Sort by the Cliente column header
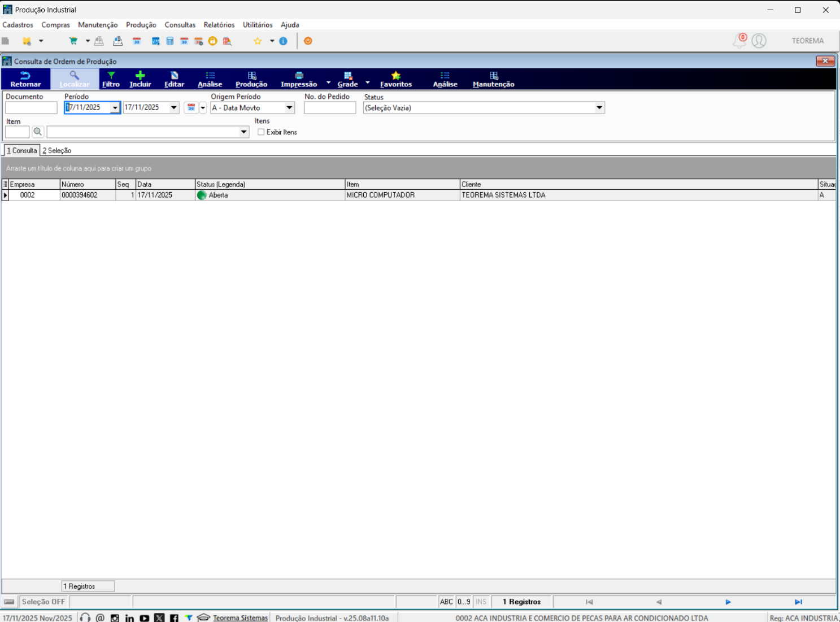This screenshot has width=840, height=622. (x=639, y=184)
